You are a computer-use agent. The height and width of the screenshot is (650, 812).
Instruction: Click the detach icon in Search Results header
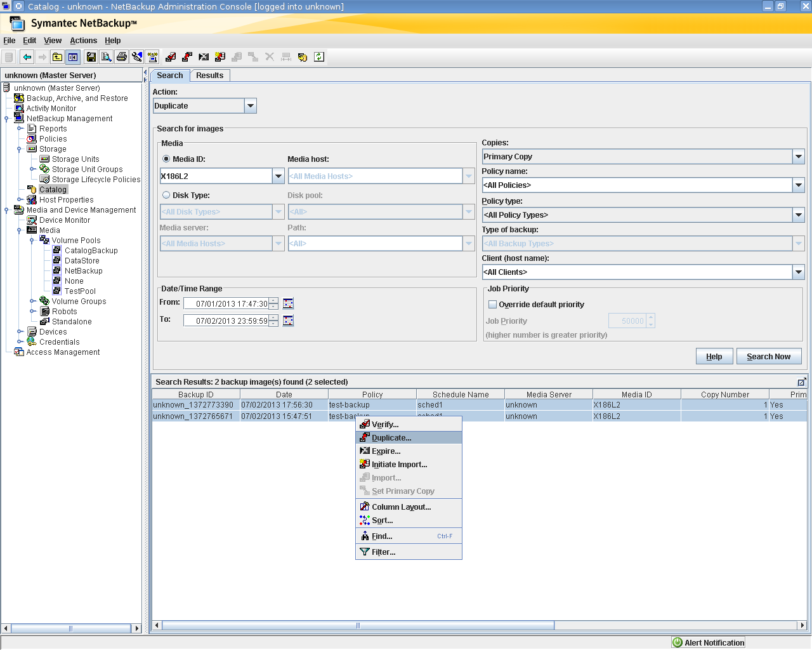[802, 381]
